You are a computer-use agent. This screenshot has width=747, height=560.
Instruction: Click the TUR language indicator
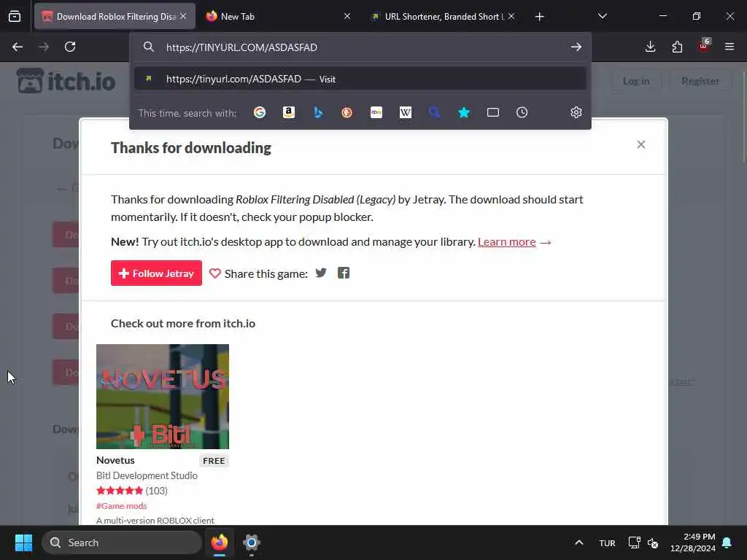click(x=607, y=543)
